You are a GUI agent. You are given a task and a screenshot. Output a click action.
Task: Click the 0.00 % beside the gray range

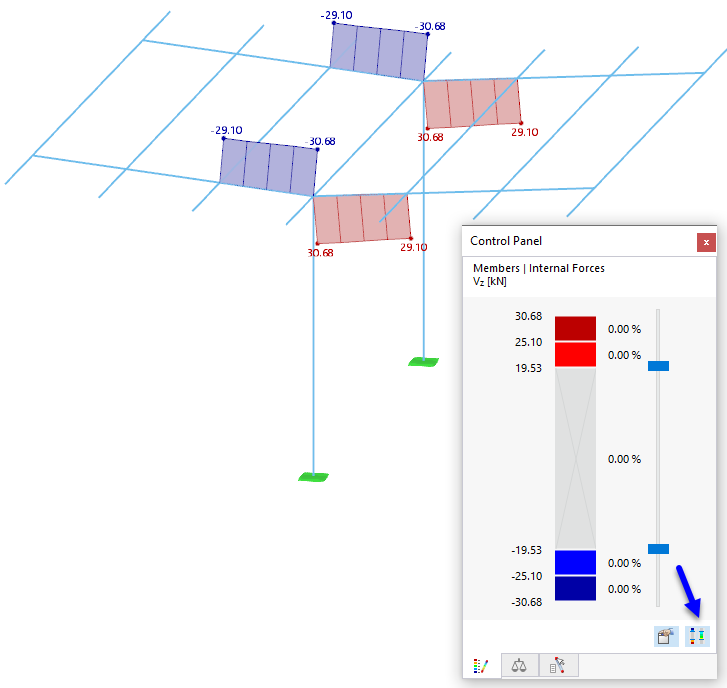pyautogui.click(x=624, y=459)
